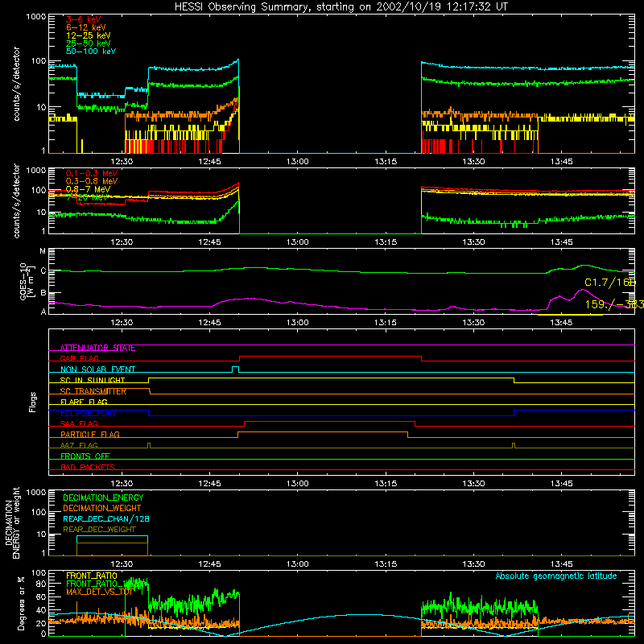Image resolution: width=644 pixels, height=644 pixels.
Task: Click the 0.1-0.3 MeV legend label
Action: click(x=92, y=173)
